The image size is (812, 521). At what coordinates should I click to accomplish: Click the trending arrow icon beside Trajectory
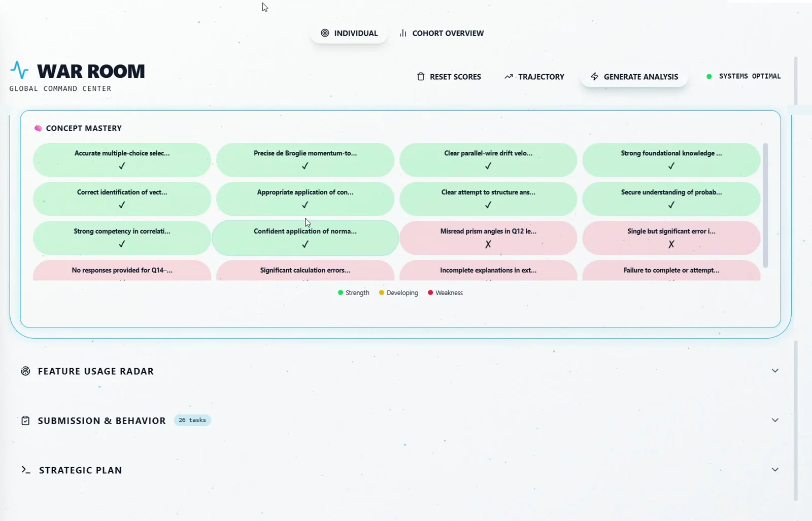coord(509,77)
